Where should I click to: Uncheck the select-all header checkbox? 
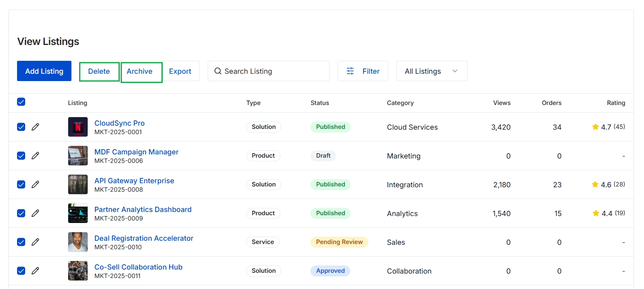21,102
